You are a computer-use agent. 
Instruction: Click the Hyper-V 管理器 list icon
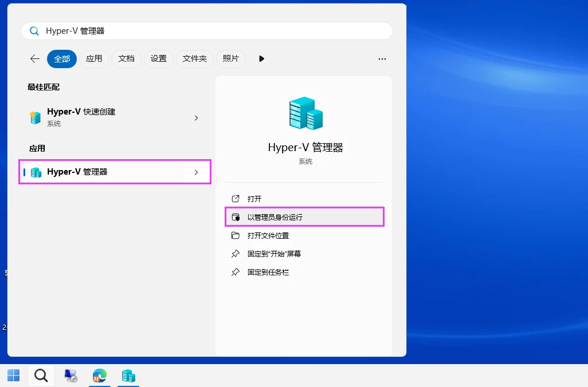(36, 172)
